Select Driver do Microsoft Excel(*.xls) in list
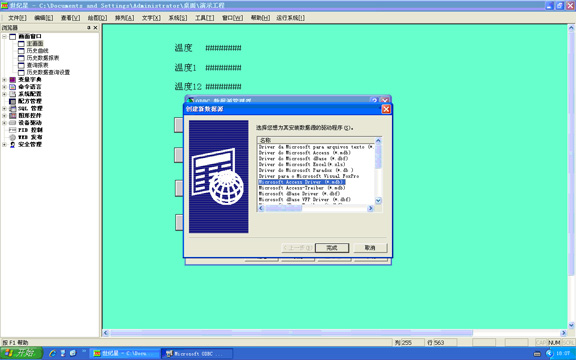The width and height of the screenshot is (576, 360). pyautogui.click(x=302, y=165)
